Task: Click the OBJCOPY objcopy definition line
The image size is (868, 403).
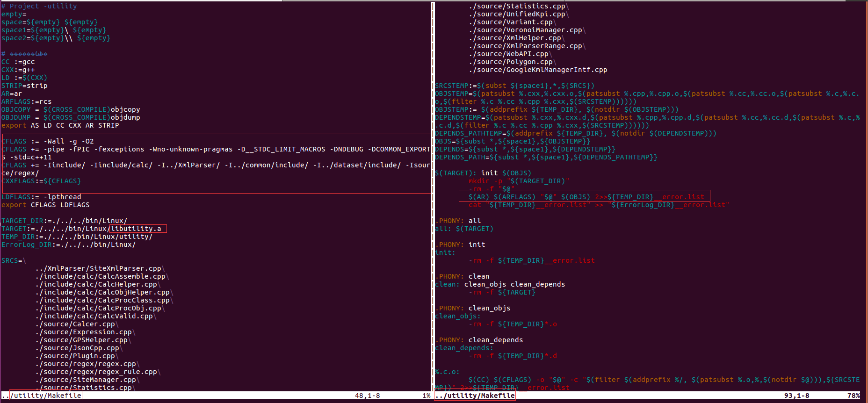Action: click(x=71, y=109)
